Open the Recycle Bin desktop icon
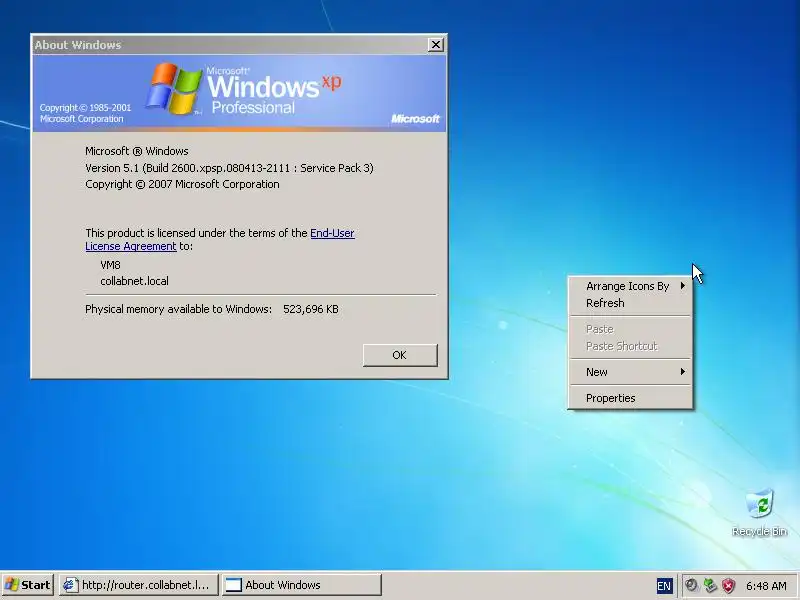The height and width of the screenshot is (600, 800). point(759,512)
